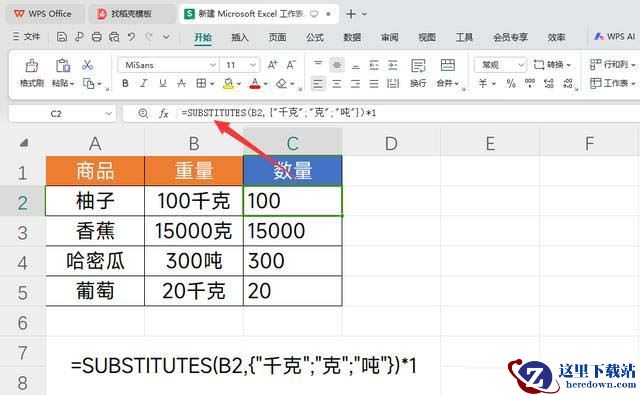
Task: Click the Wrap Text (换行) icon
Action: tap(418, 65)
